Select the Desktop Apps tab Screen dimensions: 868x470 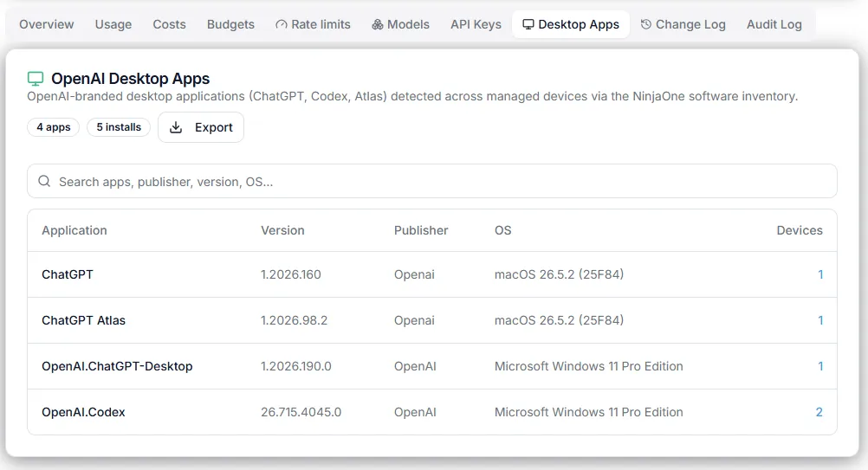(571, 24)
